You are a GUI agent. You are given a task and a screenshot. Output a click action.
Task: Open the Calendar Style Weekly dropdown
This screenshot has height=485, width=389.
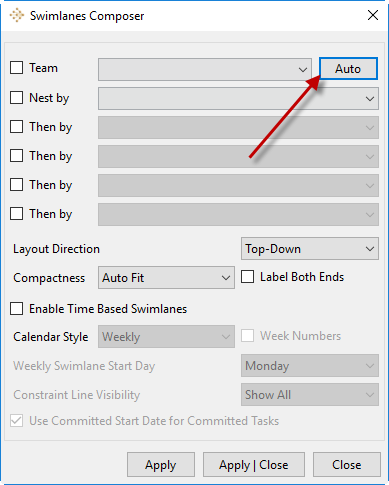tap(166, 337)
